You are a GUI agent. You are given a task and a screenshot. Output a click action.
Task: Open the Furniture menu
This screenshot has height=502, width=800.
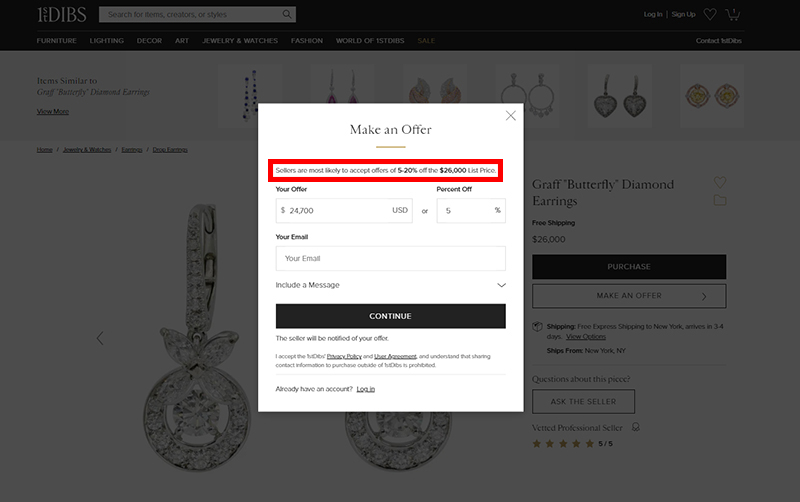[56, 41]
